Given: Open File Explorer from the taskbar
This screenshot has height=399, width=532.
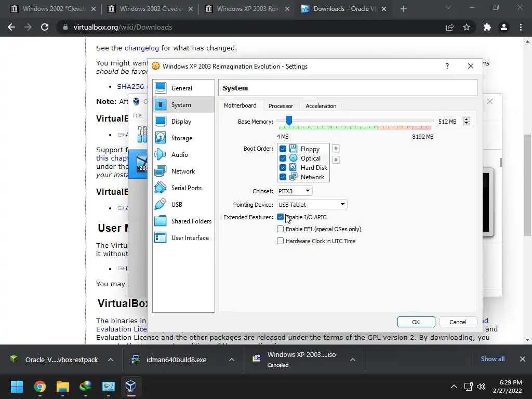Looking at the screenshot, I should pyautogui.click(x=62, y=387).
